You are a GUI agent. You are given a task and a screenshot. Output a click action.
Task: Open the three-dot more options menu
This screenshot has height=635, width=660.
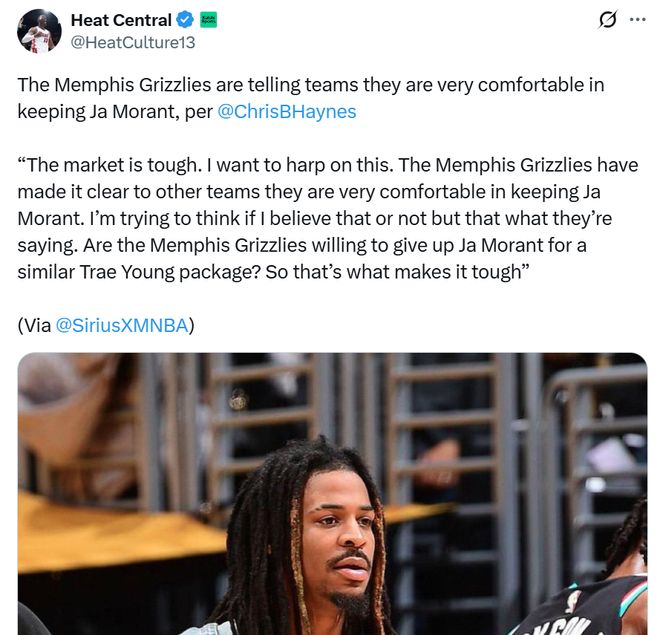point(638,19)
